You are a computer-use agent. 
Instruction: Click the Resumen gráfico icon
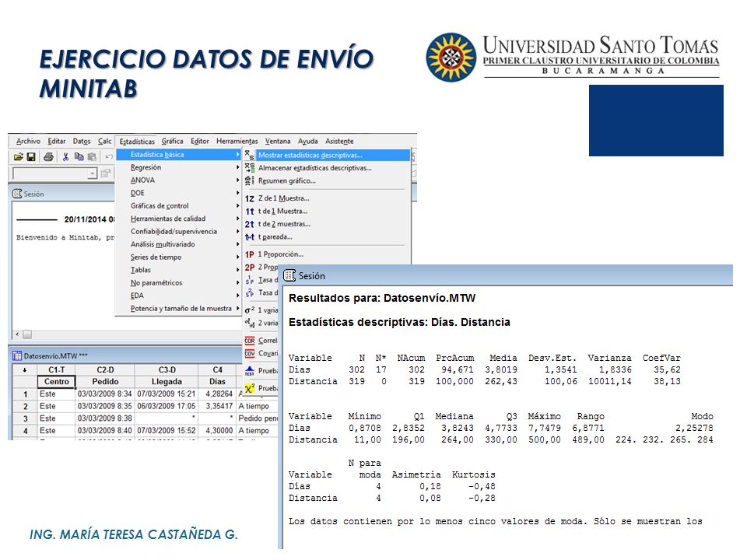coord(250,180)
